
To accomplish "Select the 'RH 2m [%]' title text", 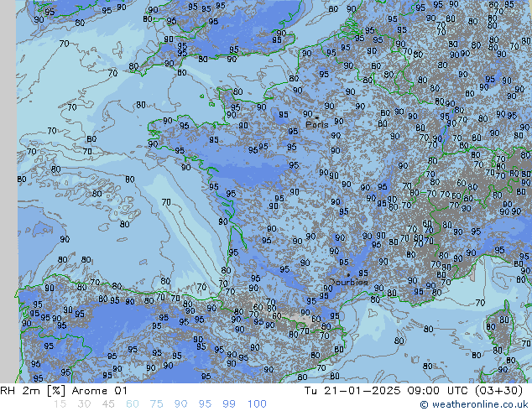I will 33,391.
